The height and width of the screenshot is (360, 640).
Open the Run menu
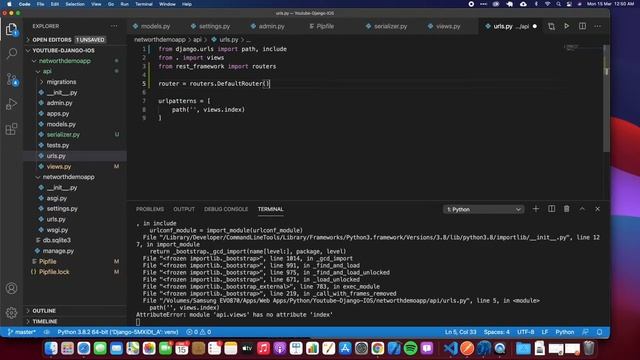(x=124, y=4)
